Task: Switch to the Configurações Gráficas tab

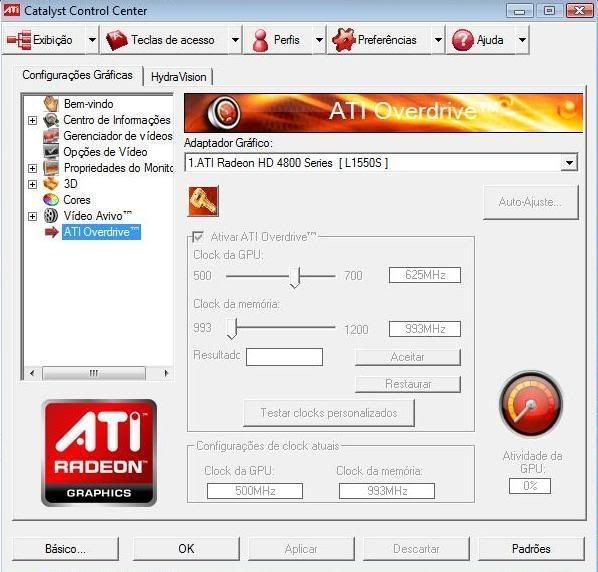Action: [77, 75]
